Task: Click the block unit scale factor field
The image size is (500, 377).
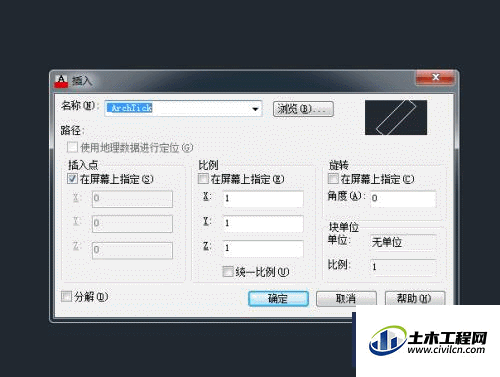Action: point(403,267)
